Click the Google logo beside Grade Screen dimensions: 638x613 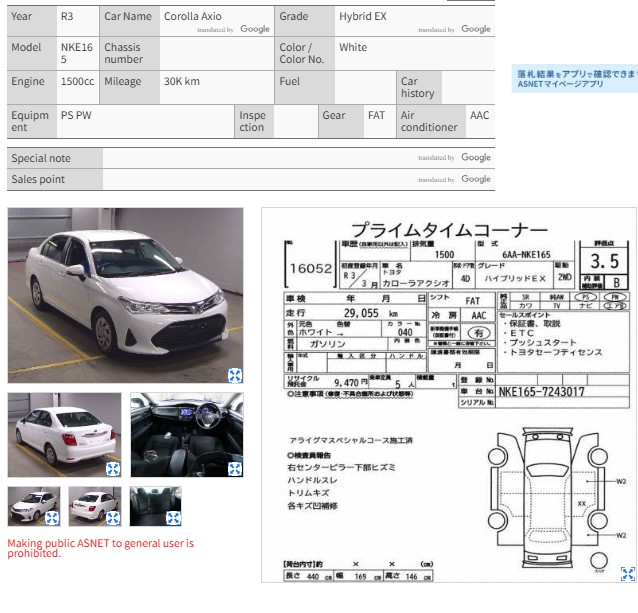click(x=476, y=29)
